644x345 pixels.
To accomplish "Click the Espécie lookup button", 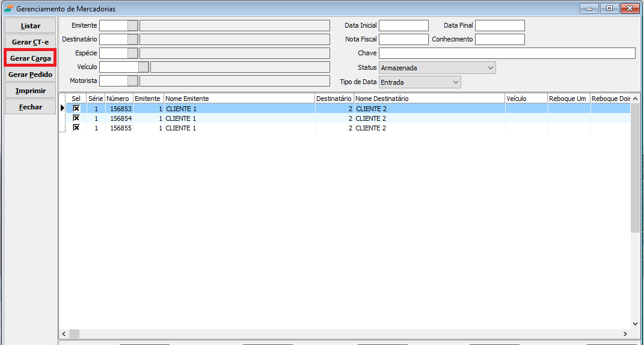I will (x=132, y=53).
